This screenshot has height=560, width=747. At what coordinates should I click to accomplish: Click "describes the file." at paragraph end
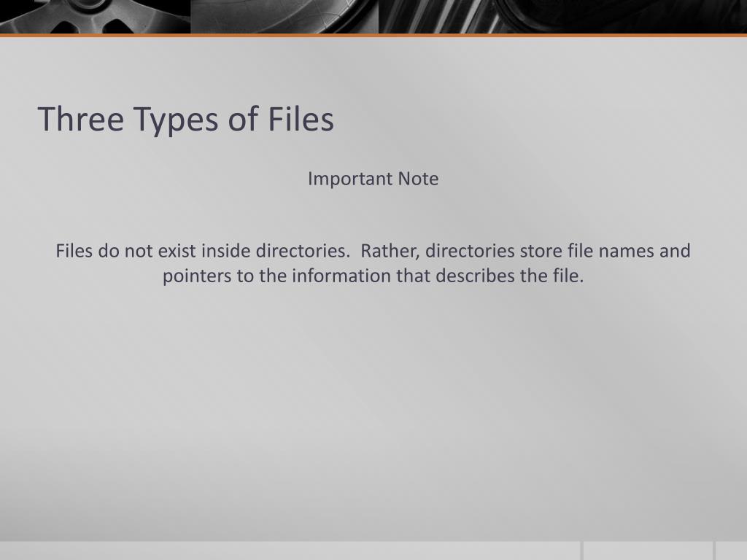pyautogui.click(x=509, y=276)
